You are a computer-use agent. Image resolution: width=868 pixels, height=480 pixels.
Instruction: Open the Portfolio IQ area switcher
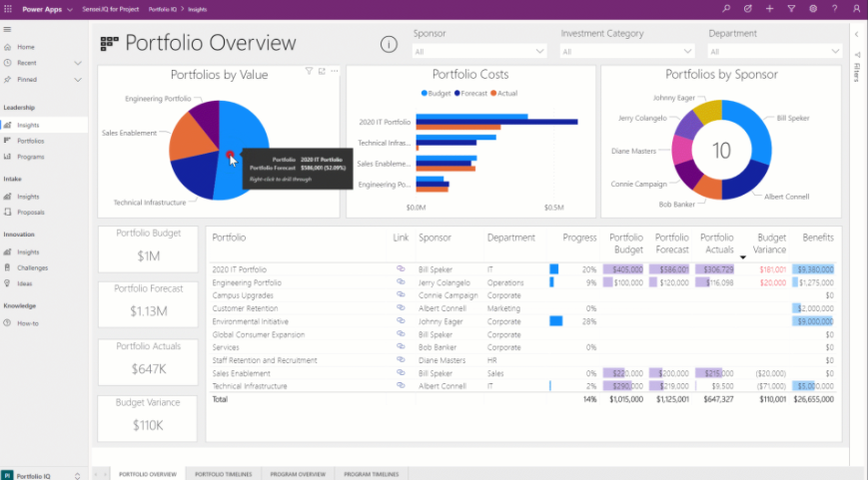tap(42, 476)
